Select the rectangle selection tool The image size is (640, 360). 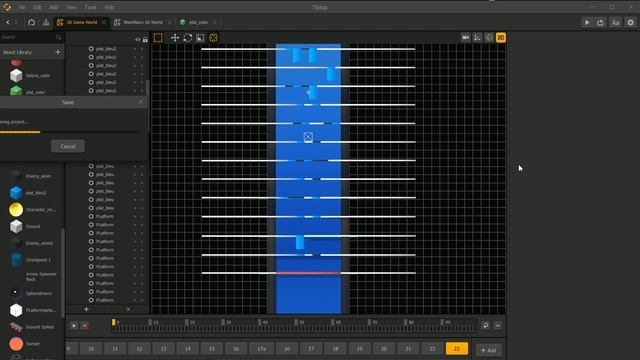point(158,38)
